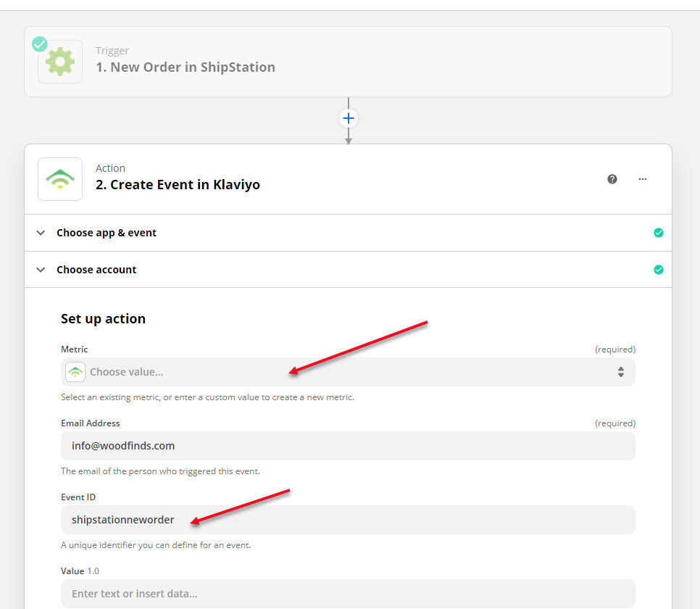Click the green checkmark beside Choose account
Screen dimensions: 700x609
659,270
